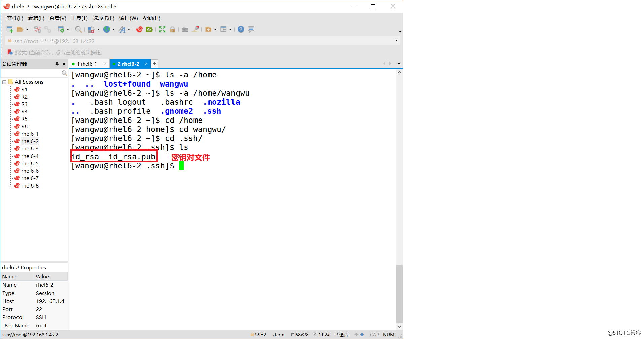Open dropdown arrow next to globe icon
The width and height of the screenshot is (644, 339).
point(113,29)
